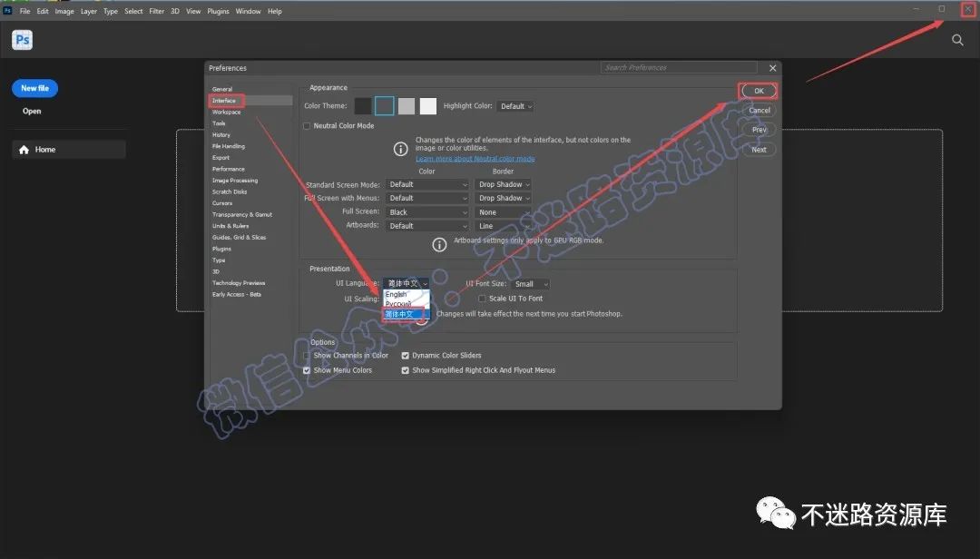Open the Help menu

tap(275, 11)
